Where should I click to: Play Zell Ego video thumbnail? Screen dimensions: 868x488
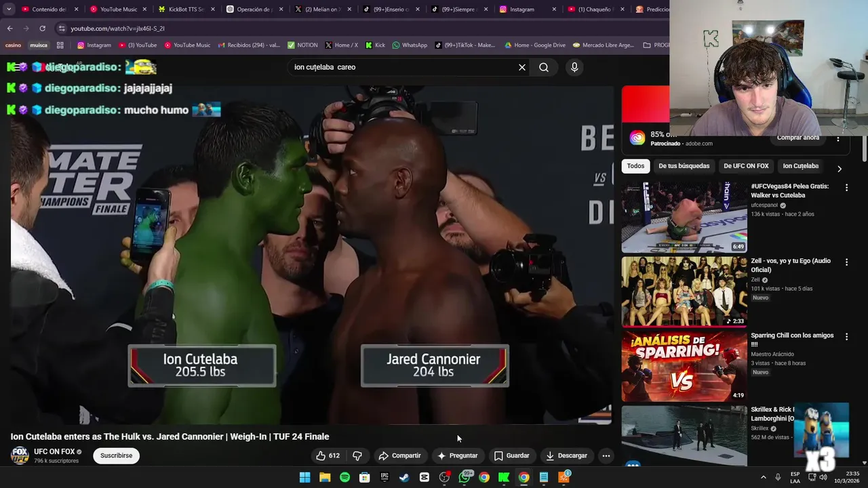click(684, 291)
